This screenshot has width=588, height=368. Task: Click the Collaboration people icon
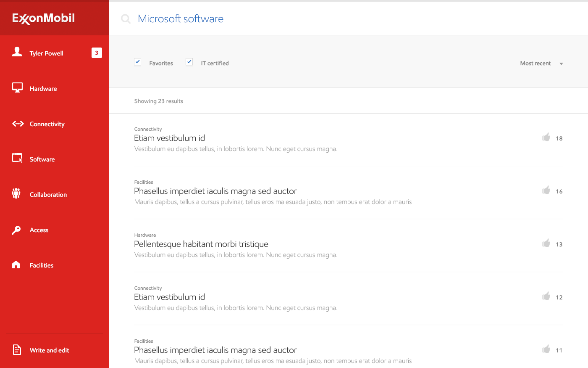coord(16,193)
